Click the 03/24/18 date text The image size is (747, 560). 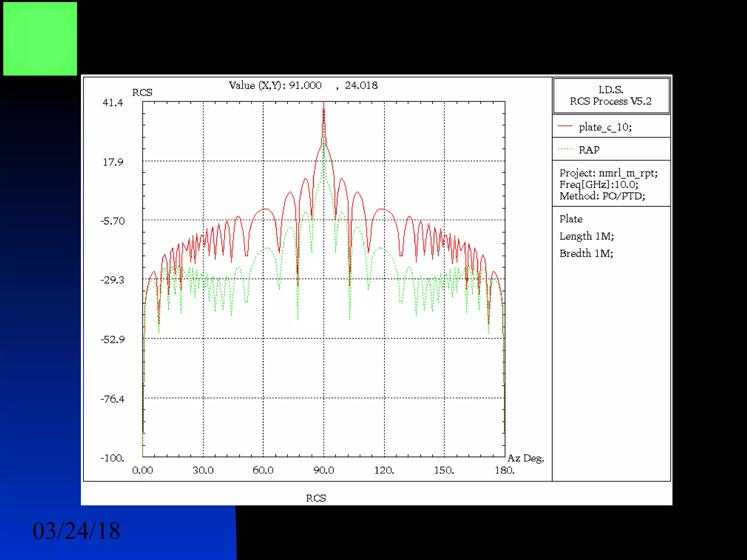(76, 531)
